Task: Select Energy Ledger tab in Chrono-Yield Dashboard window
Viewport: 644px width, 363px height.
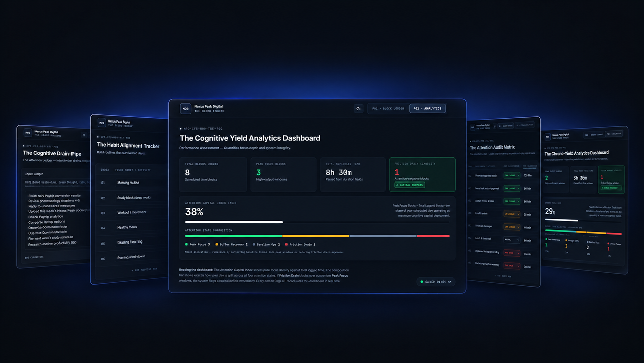Action: click(593, 135)
